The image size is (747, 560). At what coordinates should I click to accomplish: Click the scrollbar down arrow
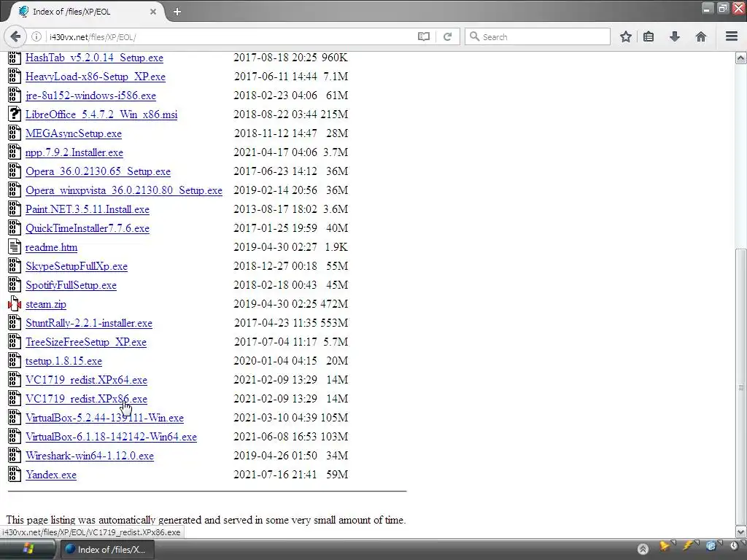[740, 532]
